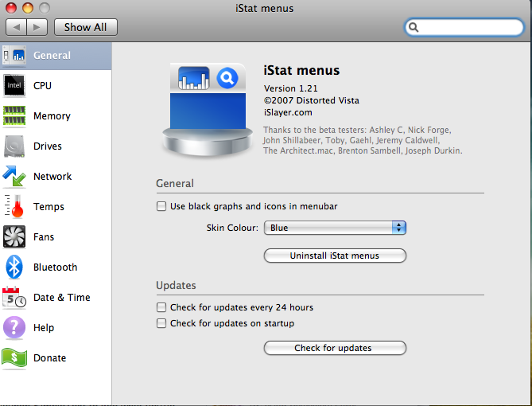532x406 pixels.
Task: Go forward with the right arrow button
Action: click(37, 27)
